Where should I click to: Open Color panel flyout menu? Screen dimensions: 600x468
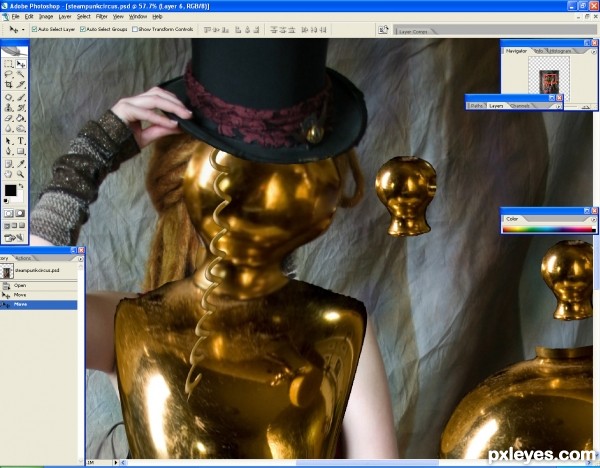pyautogui.click(x=593, y=219)
